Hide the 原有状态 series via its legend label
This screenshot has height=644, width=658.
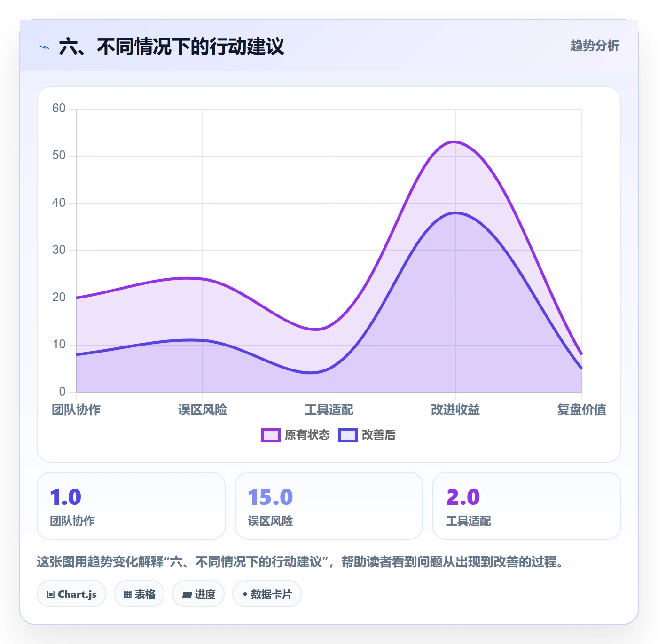[307, 435]
